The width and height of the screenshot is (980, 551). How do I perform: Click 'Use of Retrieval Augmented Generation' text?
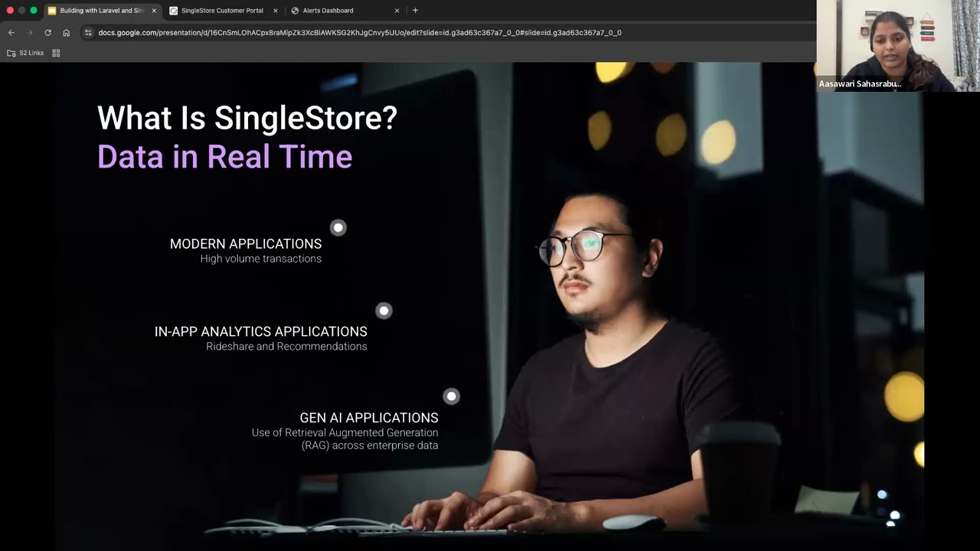click(x=345, y=432)
